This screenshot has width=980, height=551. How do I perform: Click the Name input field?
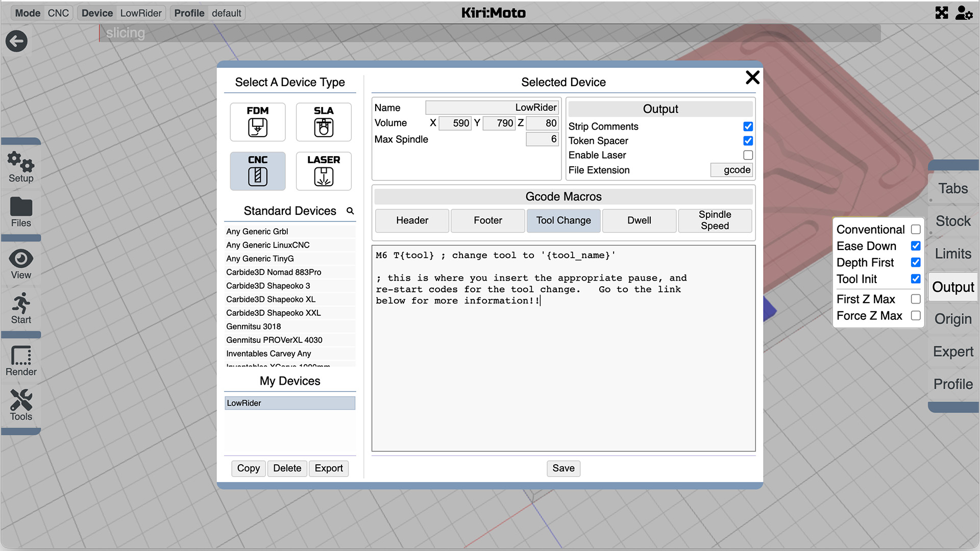click(x=492, y=108)
